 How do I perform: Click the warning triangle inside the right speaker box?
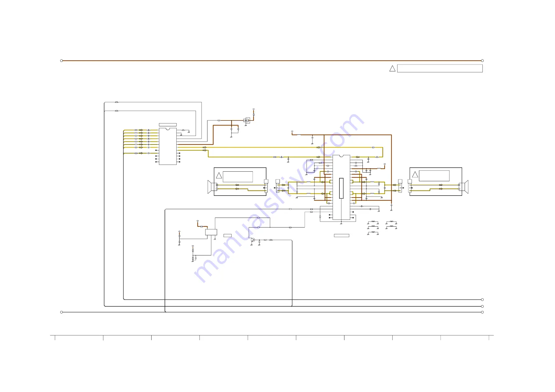coord(415,174)
